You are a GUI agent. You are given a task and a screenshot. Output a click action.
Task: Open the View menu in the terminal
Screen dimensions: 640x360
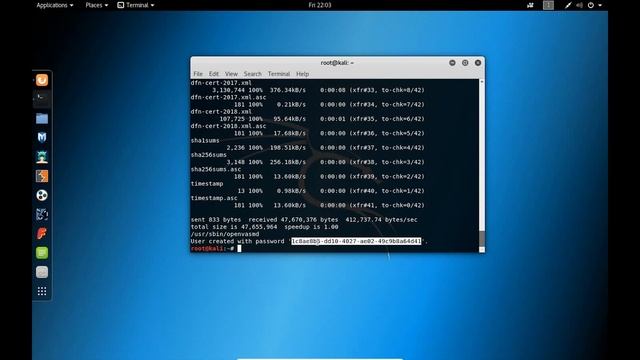[231, 74]
